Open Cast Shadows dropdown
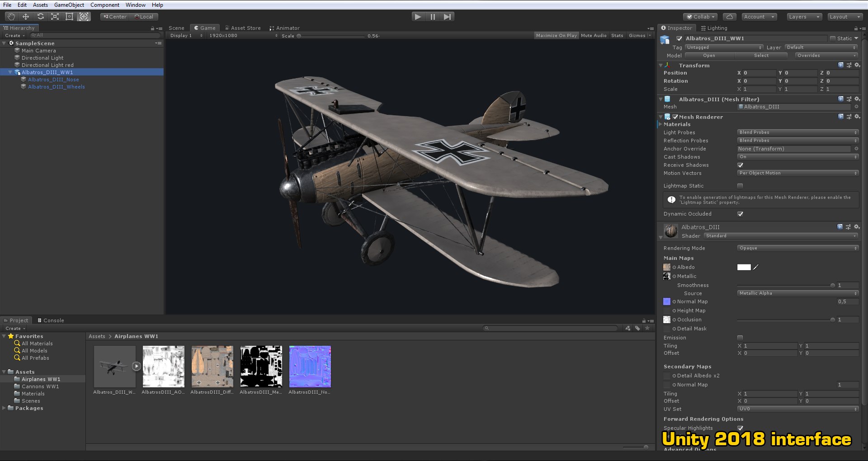 798,157
